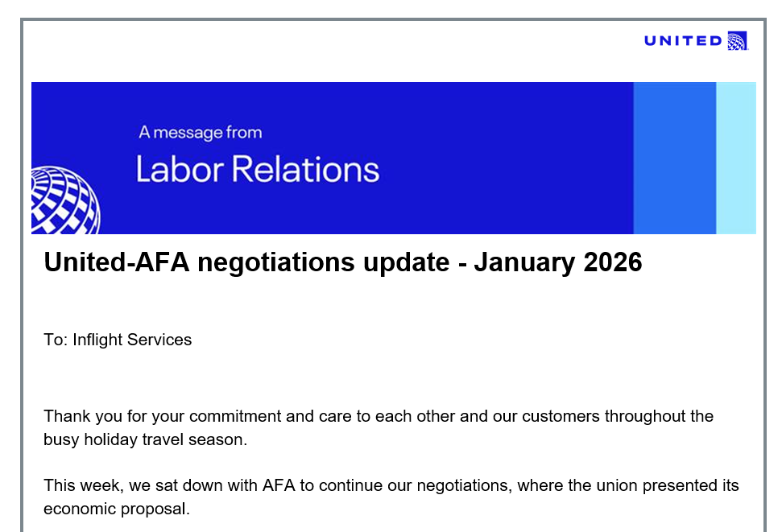Screen dimensions: 782x532
Task: Select the light blue banner block
Action: [735, 158]
